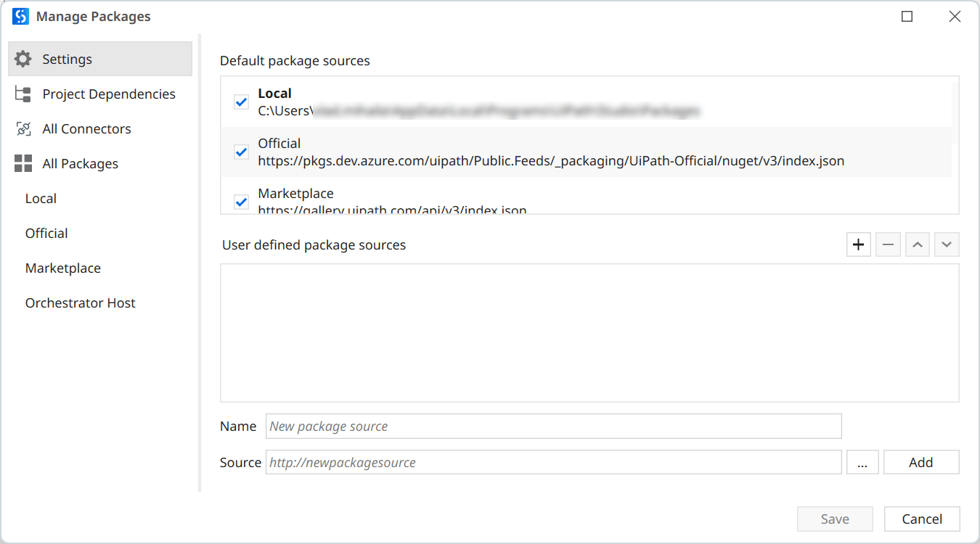Switch to the Marketplace section in the sidebar

tap(62, 268)
